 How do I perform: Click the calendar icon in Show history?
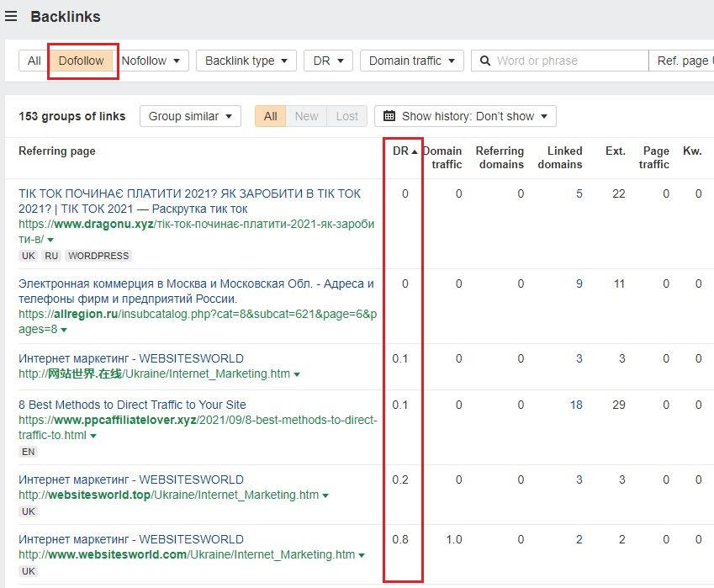click(389, 116)
